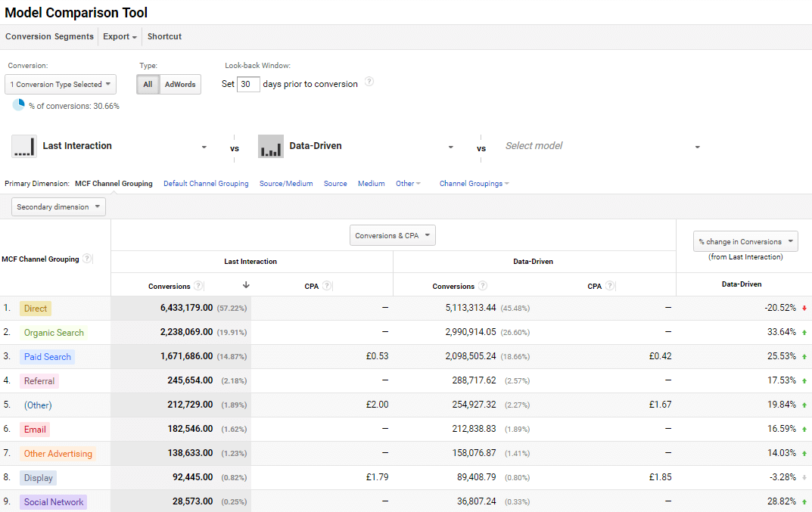The height and width of the screenshot is (512, 812).
Task: Click the Shortcut menu item
Action: pos(164,37)
